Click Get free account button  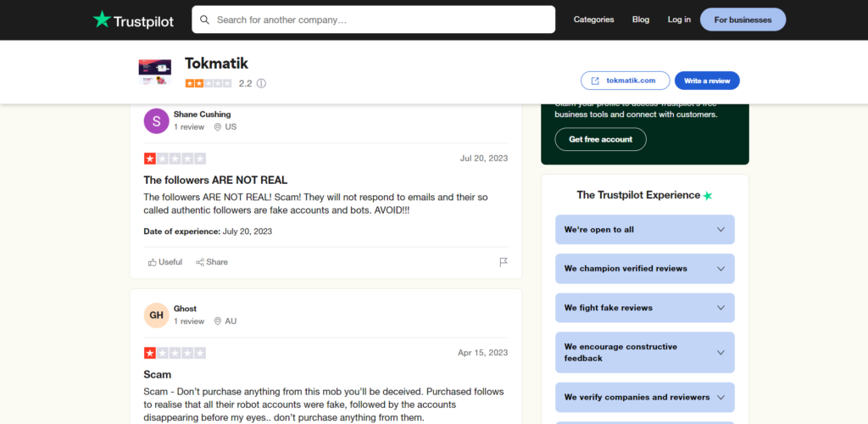pyautogui.click(x=600, y=139)
